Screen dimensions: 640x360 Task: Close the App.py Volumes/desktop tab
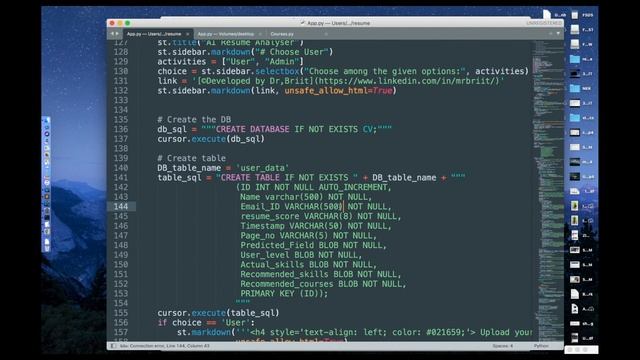click(260, 34)
